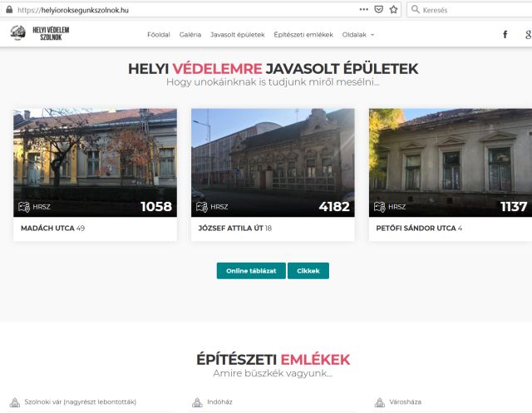Click HRSZ map icon on Madách utca card

coord(24,207)
